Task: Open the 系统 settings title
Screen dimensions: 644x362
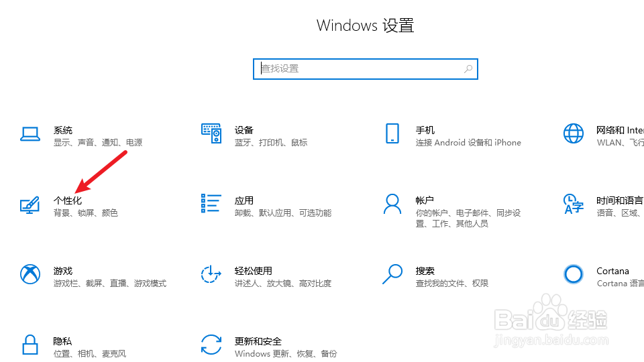Action: tap(63, 130)
